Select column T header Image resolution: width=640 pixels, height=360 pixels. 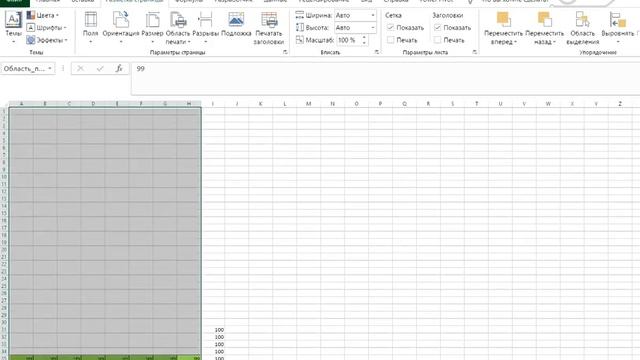476,104
